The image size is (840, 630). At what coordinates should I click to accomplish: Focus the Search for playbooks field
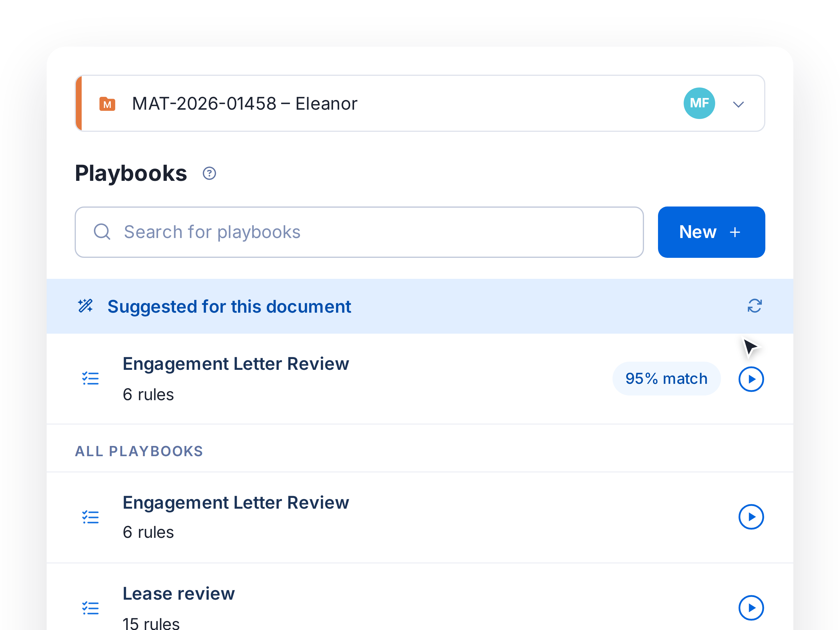click(x=359, y=232)
